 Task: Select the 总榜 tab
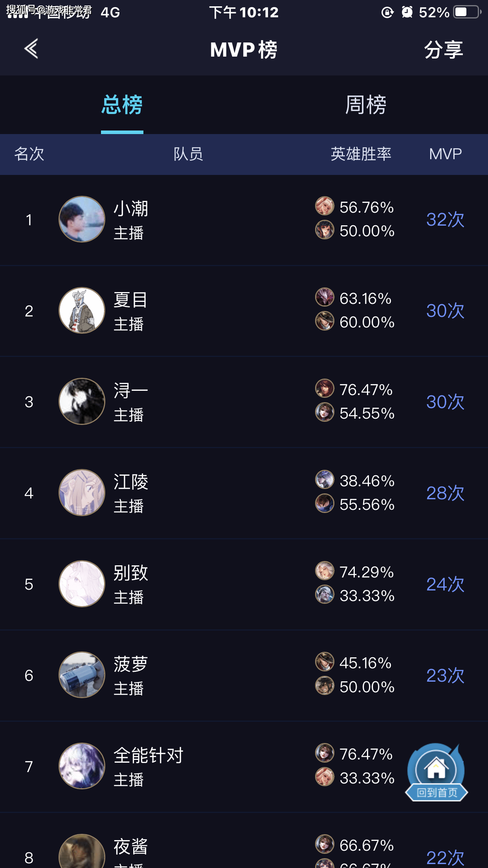pos(122,105)
